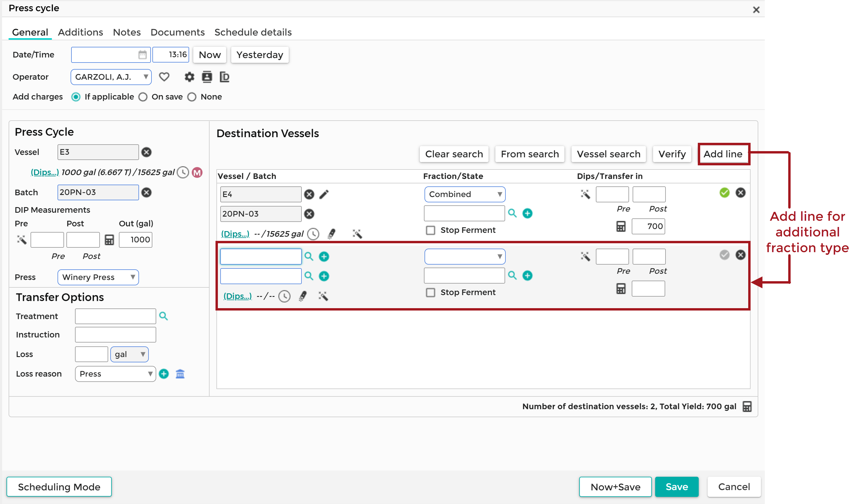Screen dimensions: 849x504
Task: Remove the blank destination line
Action: pyautogui.click(x=741, y=255)
